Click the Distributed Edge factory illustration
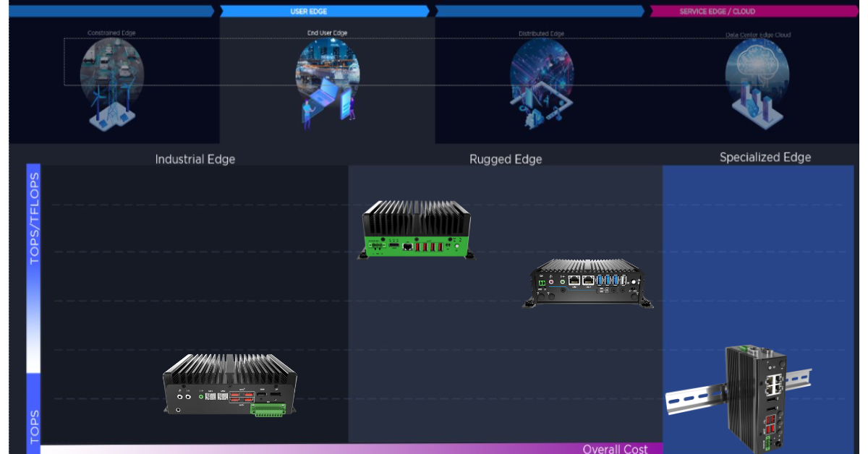This screenshot has width=868, height=454. [542, 85]
